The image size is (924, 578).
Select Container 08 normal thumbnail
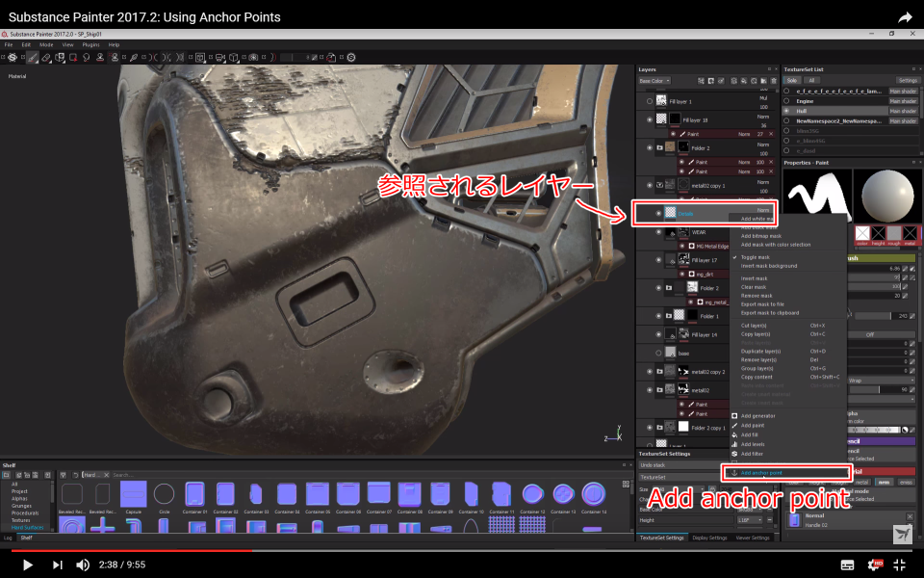click(x=410, y=494)
